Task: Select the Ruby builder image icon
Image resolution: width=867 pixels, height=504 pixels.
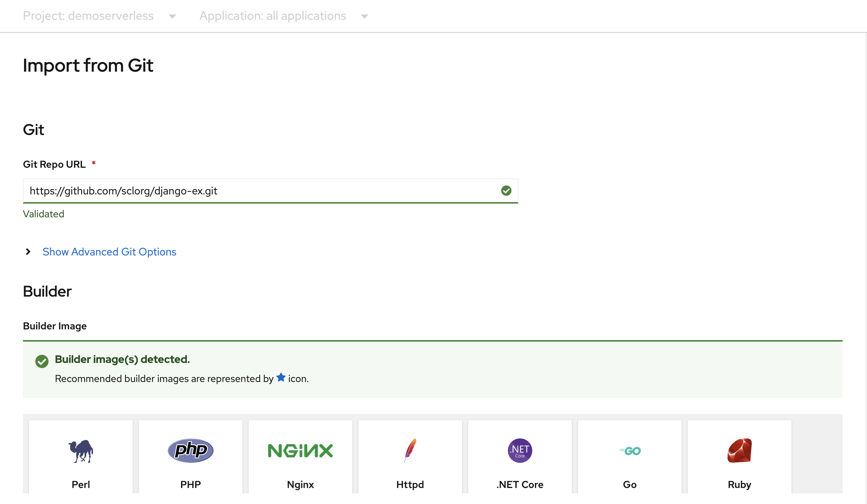Action: 739,451
